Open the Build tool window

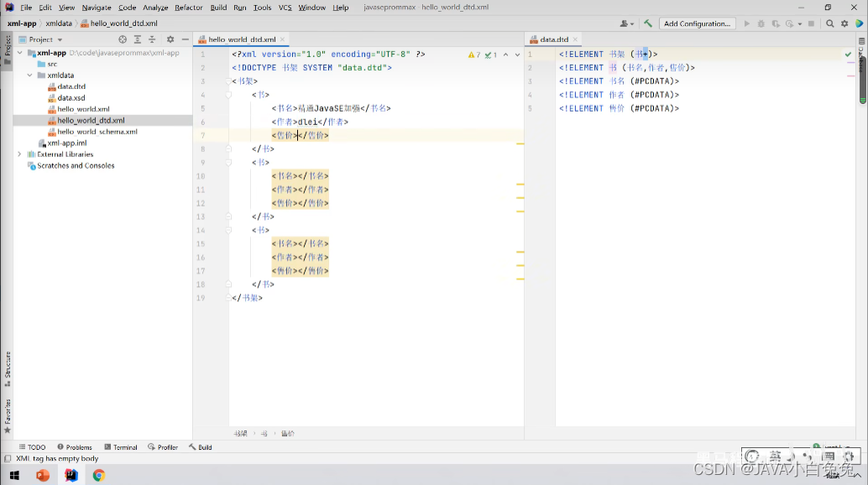(x=201, y=447)
